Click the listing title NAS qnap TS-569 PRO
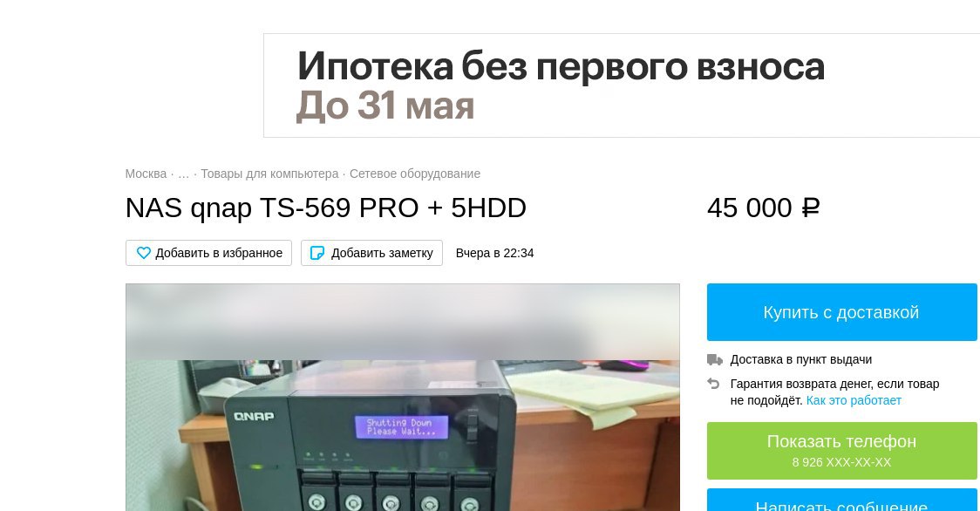The image size is (980, 511). click(x=325, y=208)
